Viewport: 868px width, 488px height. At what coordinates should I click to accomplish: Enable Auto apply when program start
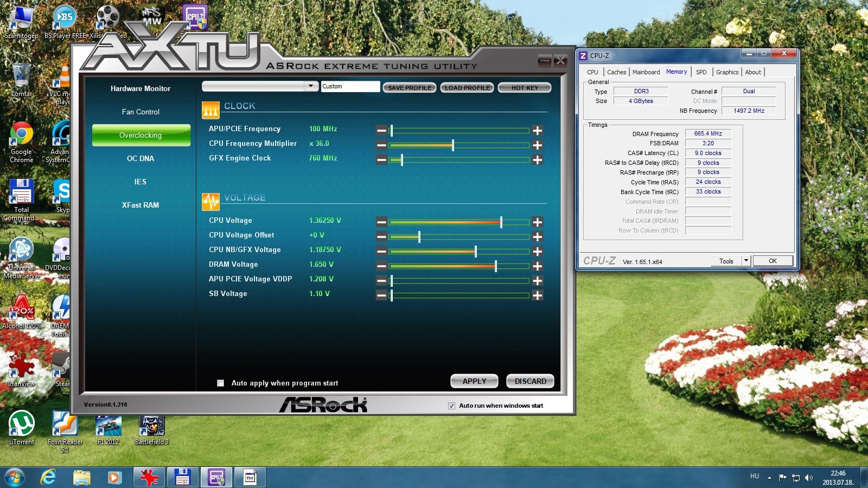[220, 383]
